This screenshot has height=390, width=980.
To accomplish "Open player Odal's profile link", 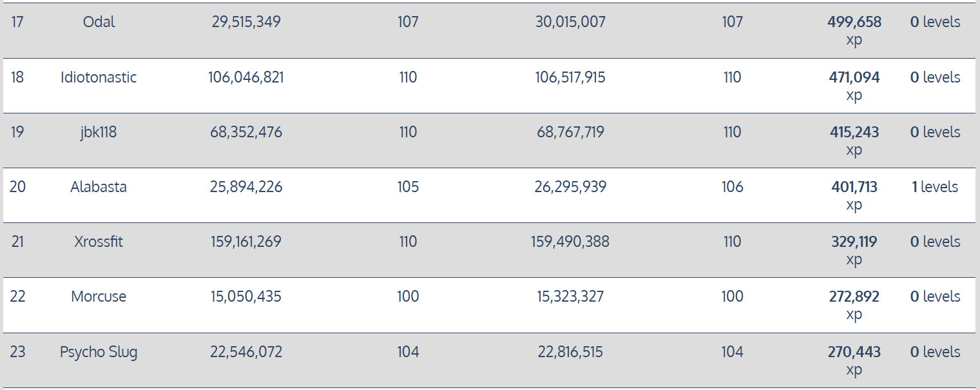I will tap(99, 22).
